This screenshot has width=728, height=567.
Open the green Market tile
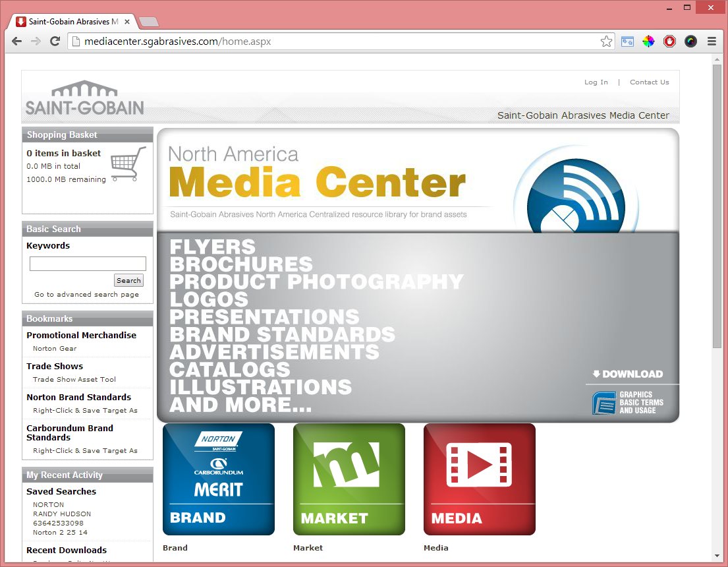coord(349,479)
